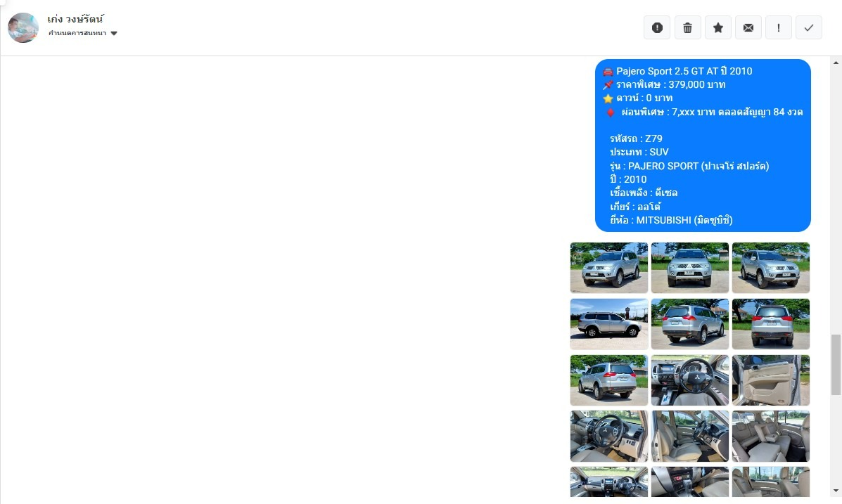Open steering wheel dashboard photo in third row
Image resolution: width=842 pixels, height=504 pixels.
[690, 380]
